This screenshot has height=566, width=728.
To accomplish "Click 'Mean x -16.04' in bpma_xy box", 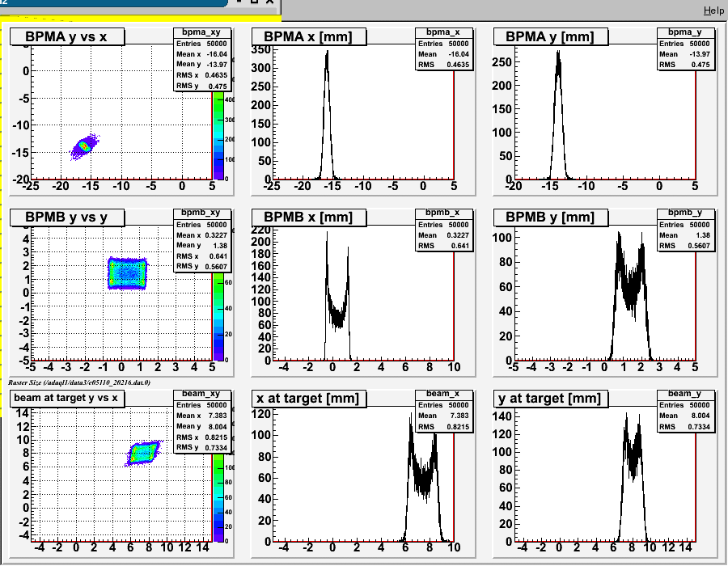I will tap(202, 54).
